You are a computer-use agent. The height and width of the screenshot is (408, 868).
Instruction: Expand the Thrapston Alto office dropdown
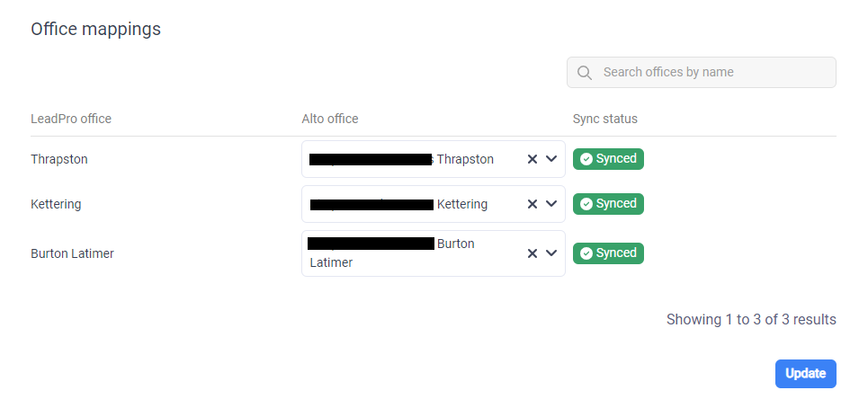coord(551,159)
